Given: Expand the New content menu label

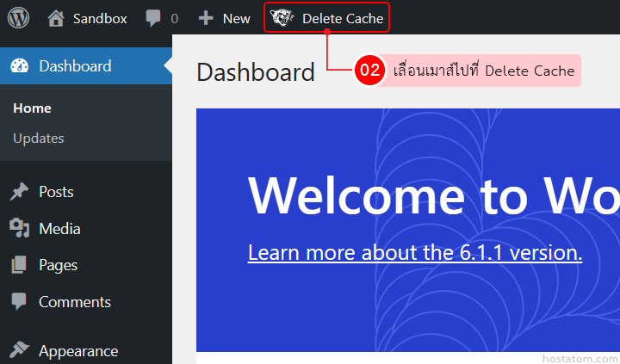Looking at the screenshot, I should (236, 18).
